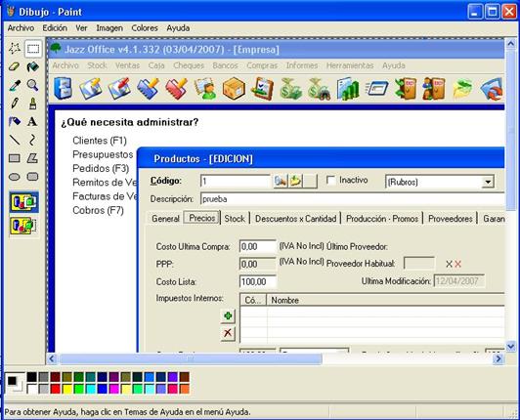Open the Descuentos x Cantidad tab
Screen dimensions: 520x420
click(x=295, y=219)
